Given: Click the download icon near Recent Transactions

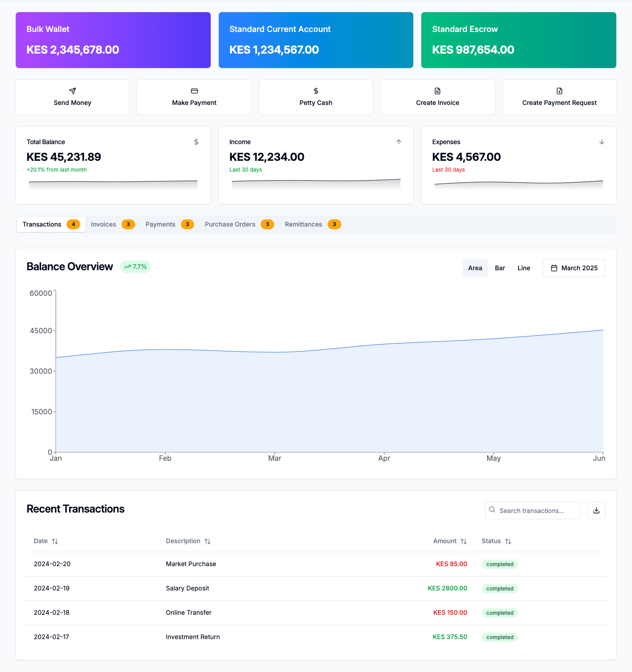Looking at the screenshot, I should [596, 510].
